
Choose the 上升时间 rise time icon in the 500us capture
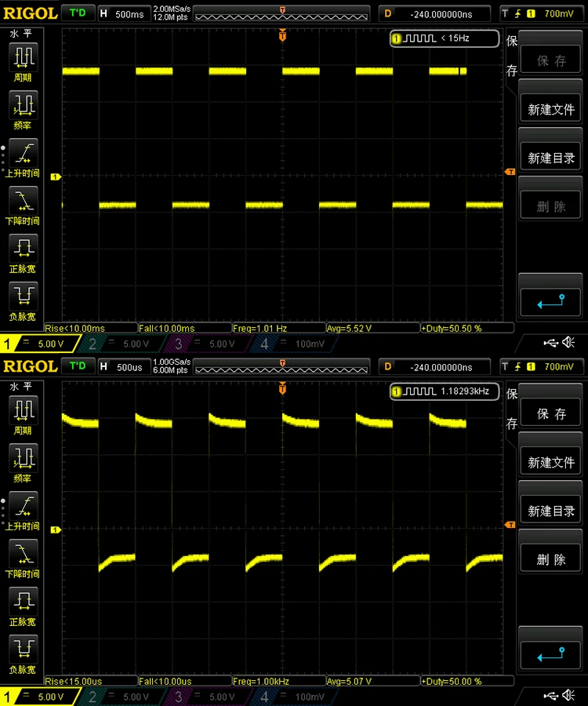(x=24, y=506)
